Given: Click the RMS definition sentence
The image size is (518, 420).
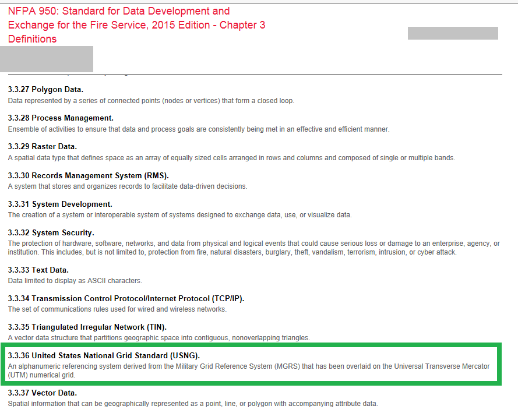Looking at the screenshot, I should pyautogui.click(x=128, y=186).
